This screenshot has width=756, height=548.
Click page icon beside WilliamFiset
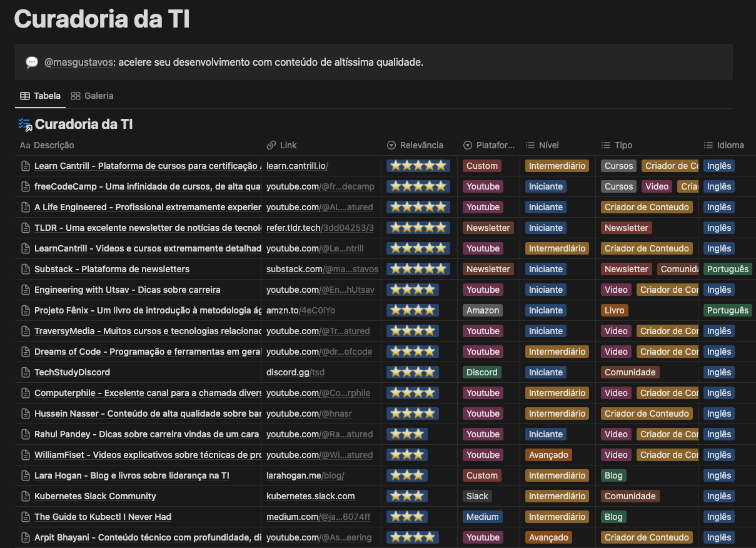[26, 455]
